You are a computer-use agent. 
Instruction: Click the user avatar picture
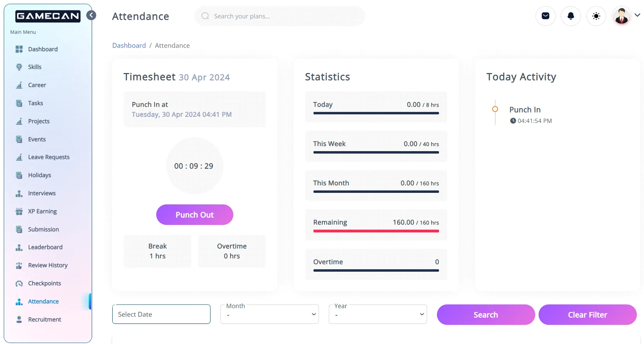point(622,16)
